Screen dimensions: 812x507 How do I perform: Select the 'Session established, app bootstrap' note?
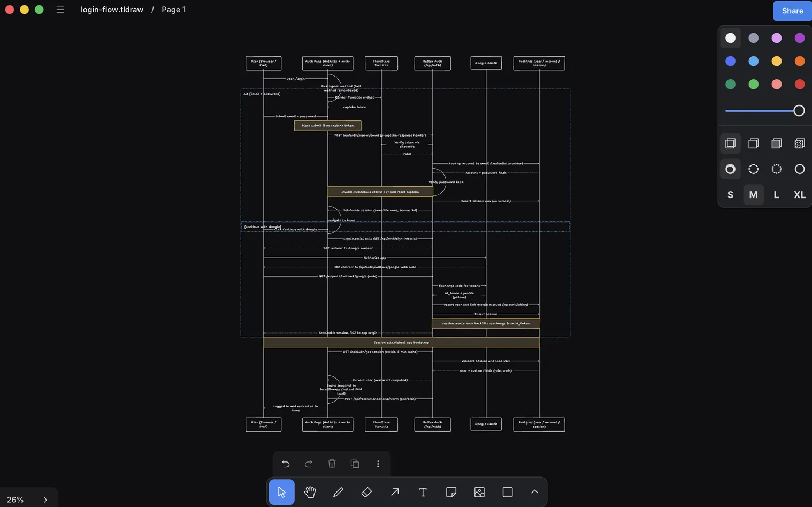point(401,342)
